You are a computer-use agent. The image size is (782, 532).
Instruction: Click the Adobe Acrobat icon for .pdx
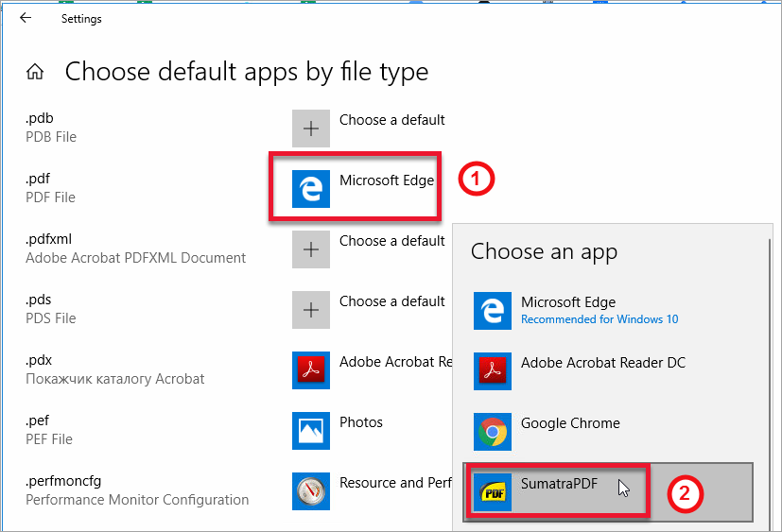coord(311,369)
